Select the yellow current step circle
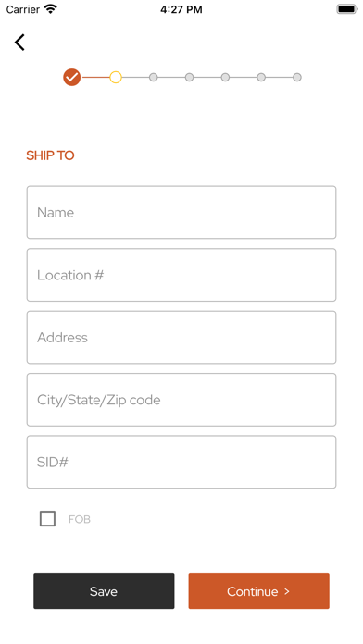The image size is (363, 644). (x=116, y=77)
